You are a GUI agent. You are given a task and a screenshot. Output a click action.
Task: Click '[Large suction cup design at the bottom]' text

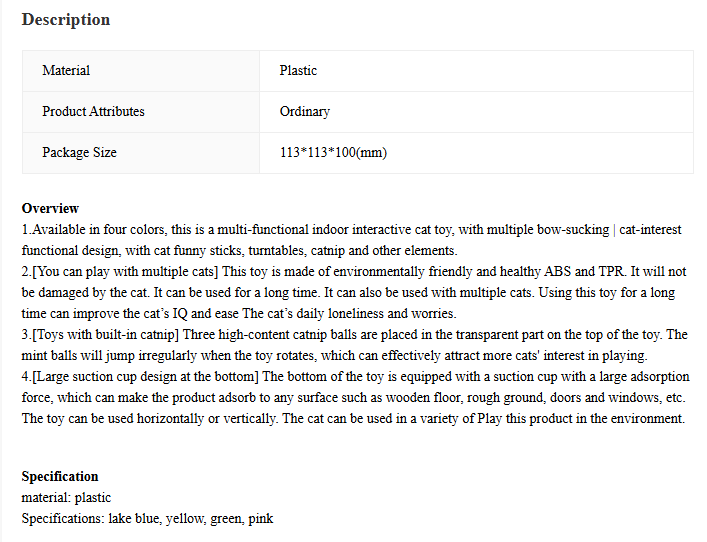[x=145, y=377]
